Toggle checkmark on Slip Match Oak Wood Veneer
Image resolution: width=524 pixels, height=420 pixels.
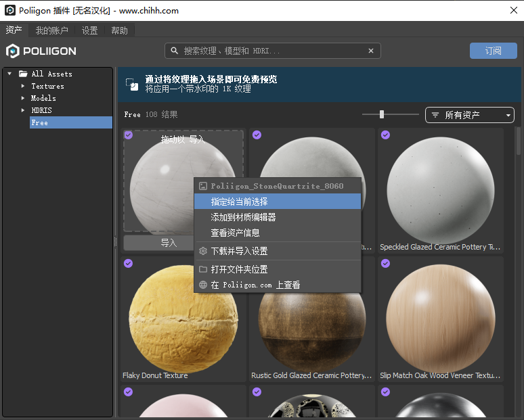385,263
